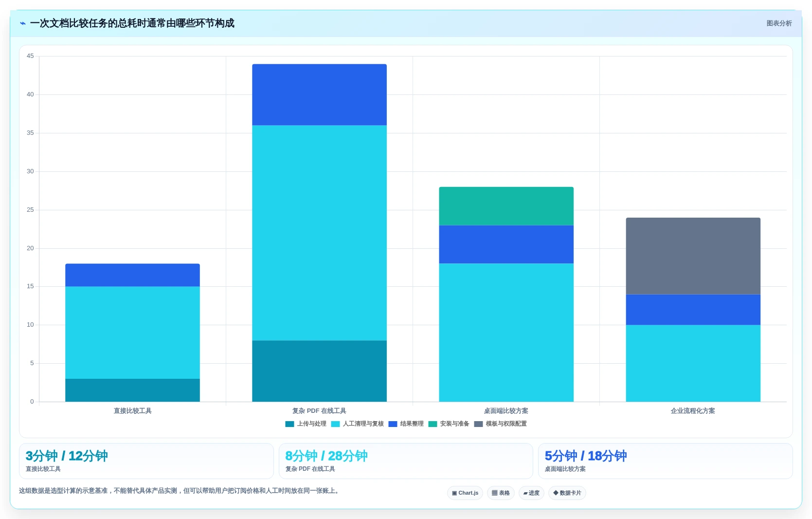Click the 结果整理 segment of 桌面端比较方案 bar
This screenshot has width=812, height=519.
506,244
